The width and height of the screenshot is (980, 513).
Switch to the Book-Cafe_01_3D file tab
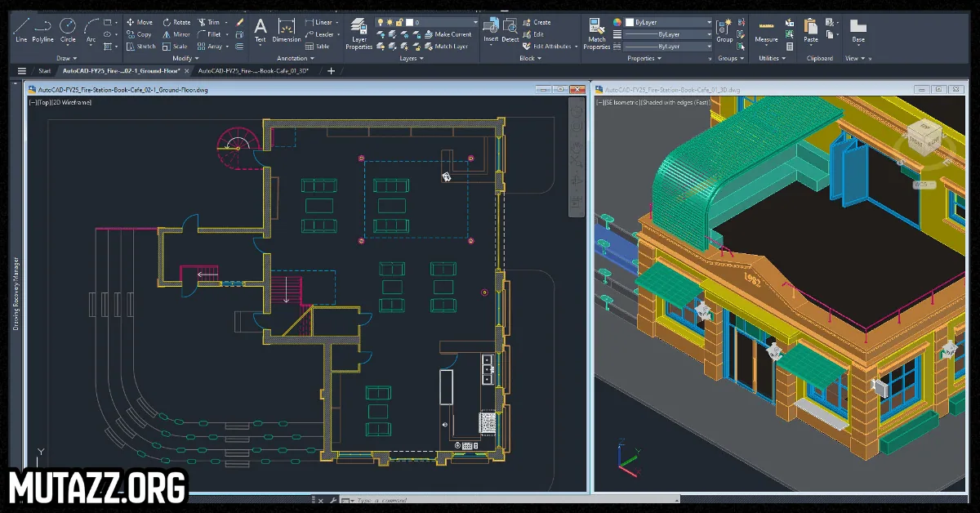[252, 71]
